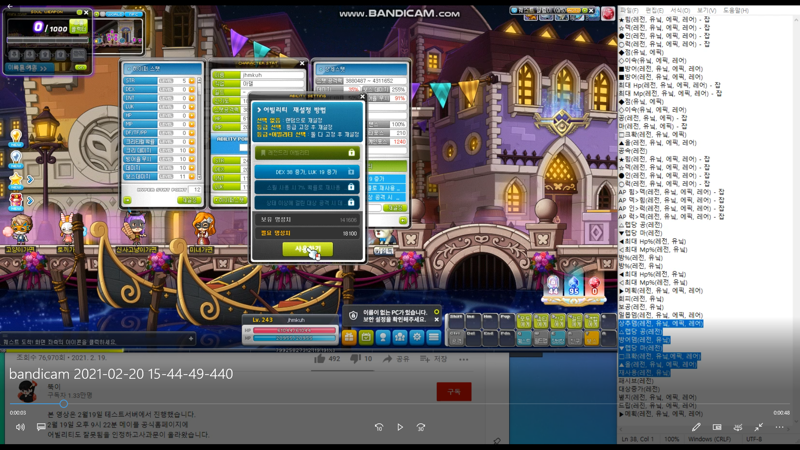Click reset button in detail stat panel

[x=395, y=208]
